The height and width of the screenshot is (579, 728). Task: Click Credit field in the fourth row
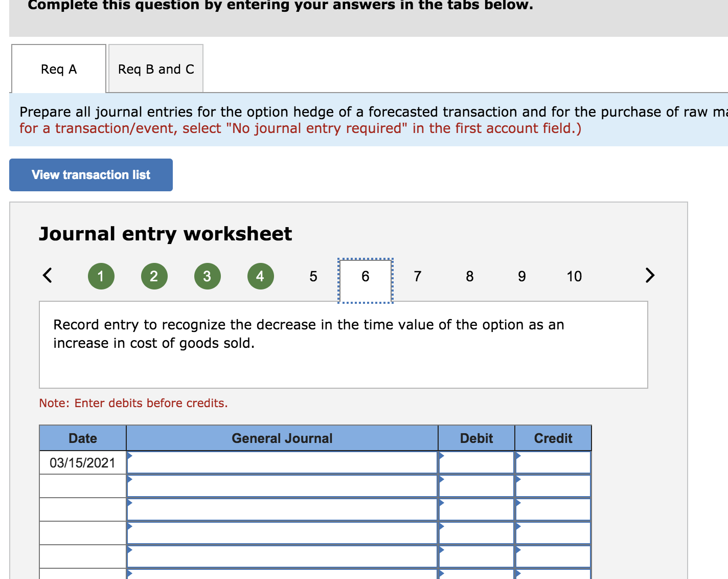pos(553,533)
